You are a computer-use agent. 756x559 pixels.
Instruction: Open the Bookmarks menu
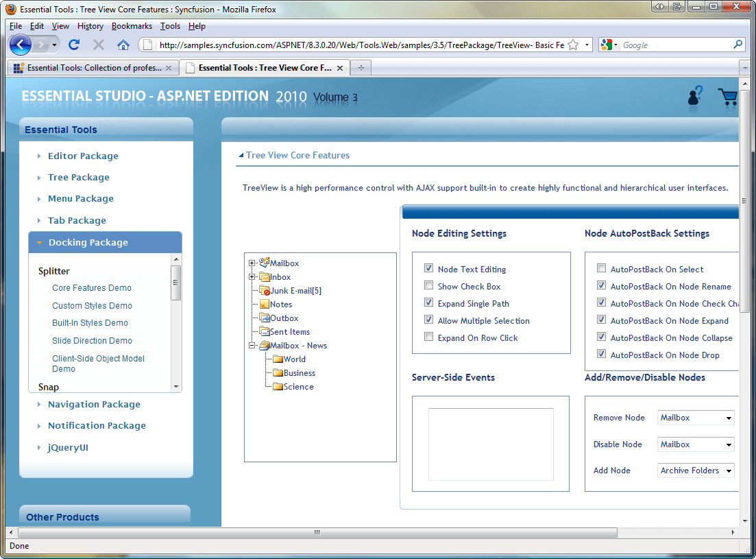point(132,26)
